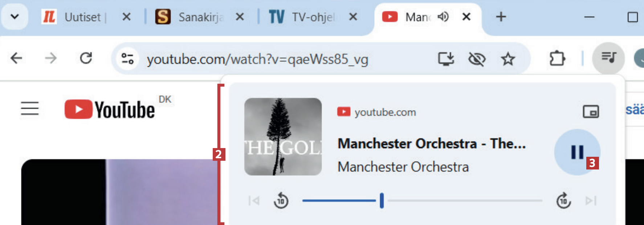Open site information icon in address bar
Image resolution: width=644 pixels, height=225 pixels.
[x=127, y=58]
